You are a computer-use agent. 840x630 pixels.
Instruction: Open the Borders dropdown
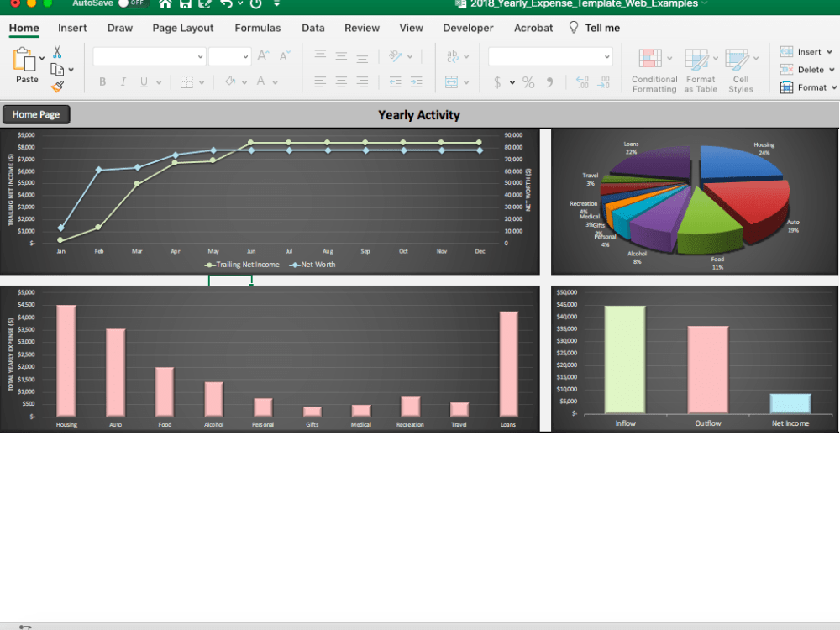pyautogui.click(x=202, y=81)
